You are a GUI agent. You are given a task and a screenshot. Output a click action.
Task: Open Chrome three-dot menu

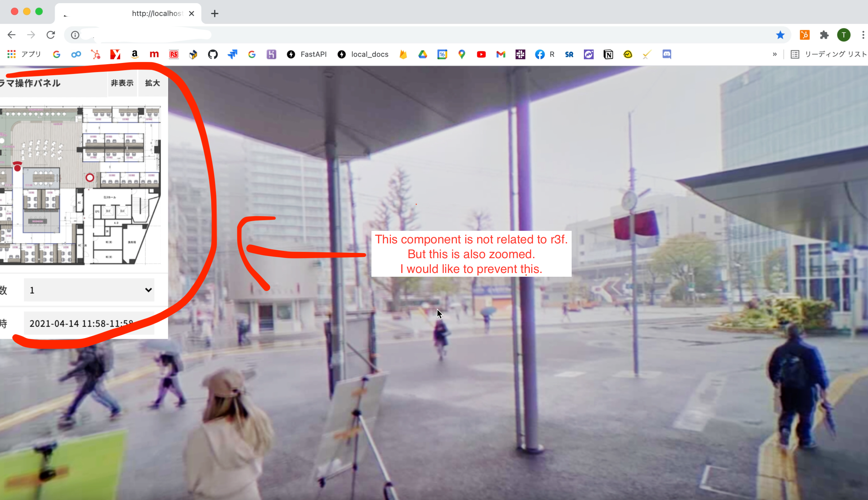(x=863, y=35)
